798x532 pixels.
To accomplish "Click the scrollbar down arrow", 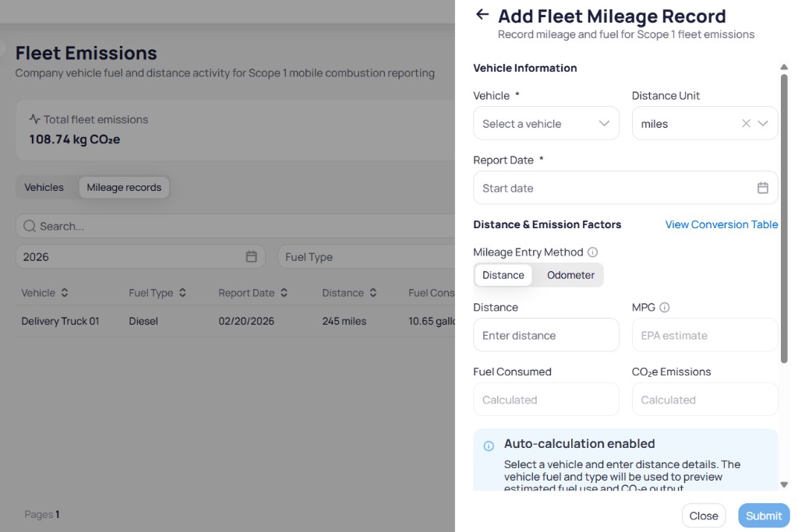I will [784, 484].
